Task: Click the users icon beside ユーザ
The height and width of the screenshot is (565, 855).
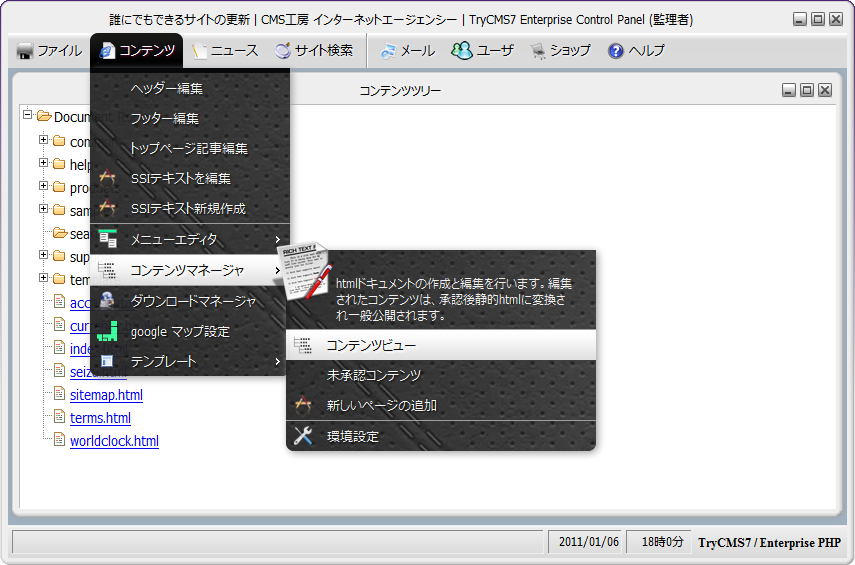Action: pyautogui.click(x=461, y=51)
